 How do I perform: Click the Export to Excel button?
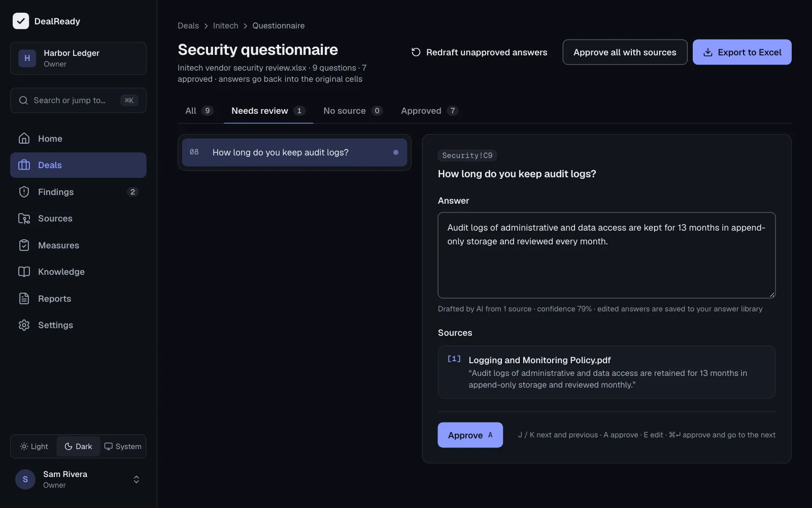(x=742, y=52)
